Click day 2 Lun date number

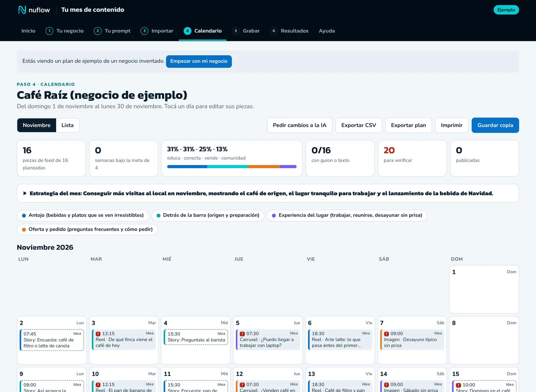[21, 323]
